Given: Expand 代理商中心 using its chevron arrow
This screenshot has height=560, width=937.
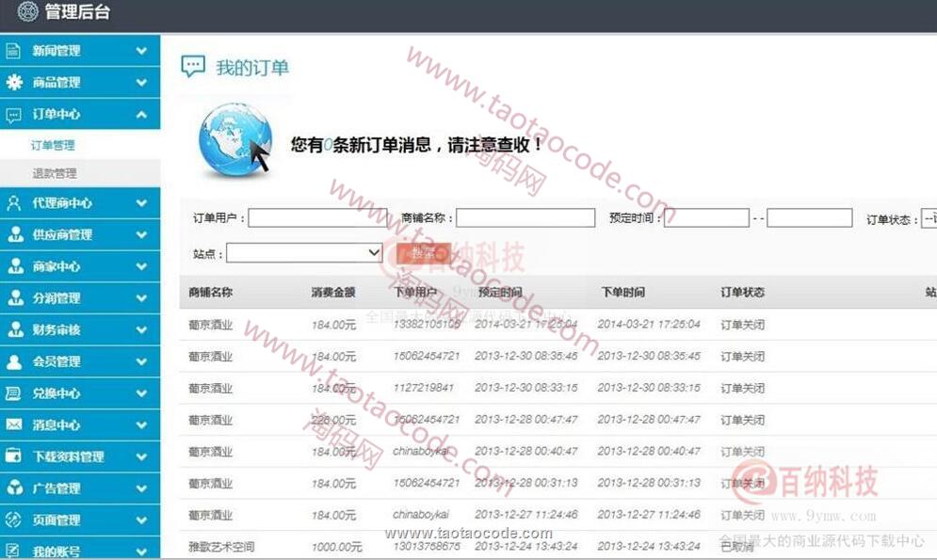Looking at the screenshot, I should pyautogui.click(x=141, y=202).
